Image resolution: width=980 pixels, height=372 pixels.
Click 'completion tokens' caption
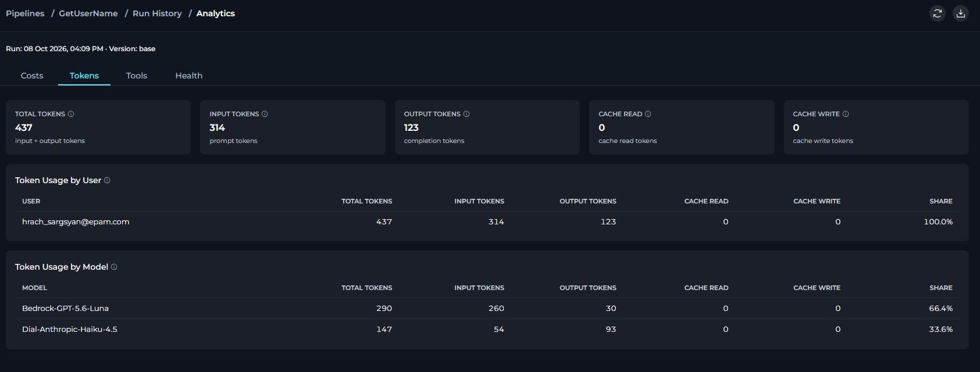pos(434,141)
